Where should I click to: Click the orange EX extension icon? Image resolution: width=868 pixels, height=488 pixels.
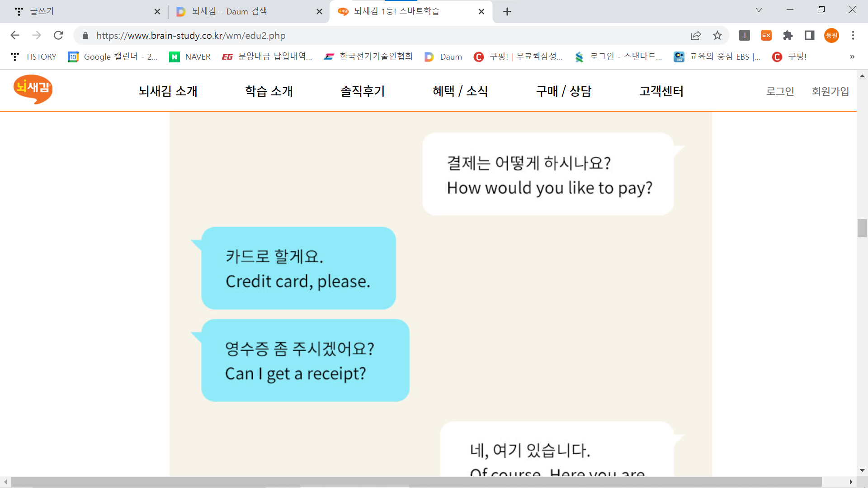[x=766, y=35]
